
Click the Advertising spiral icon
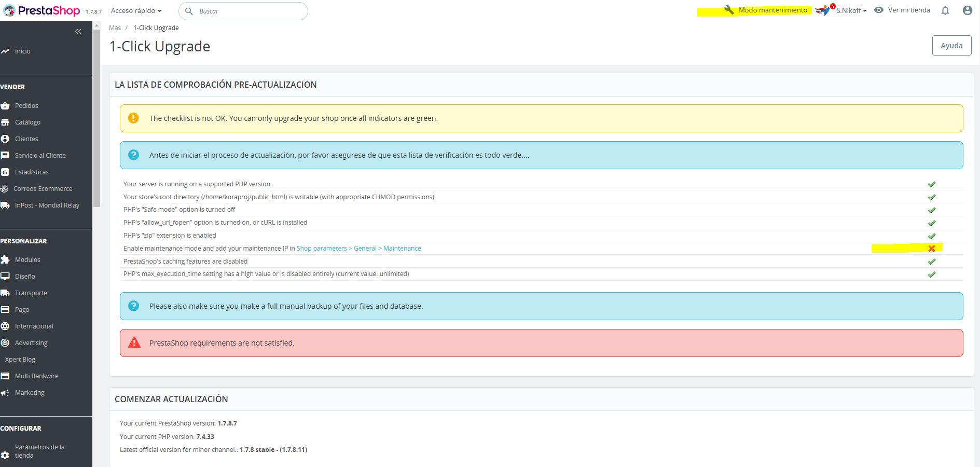point(5,342)
